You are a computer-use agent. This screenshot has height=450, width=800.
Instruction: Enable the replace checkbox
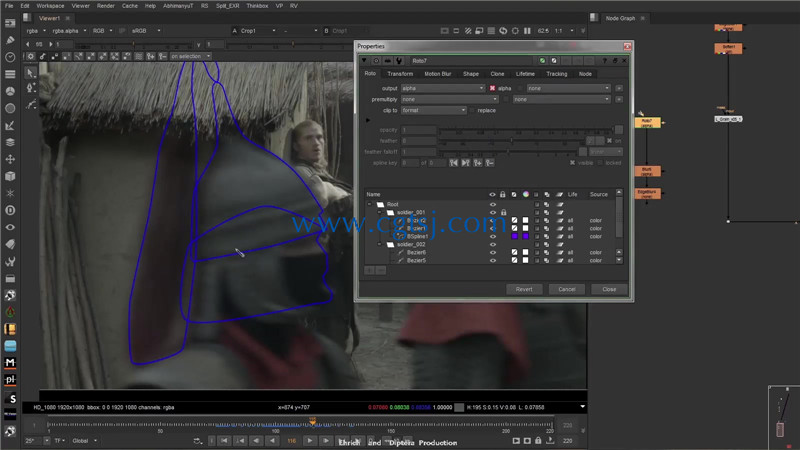pos(472,110)
